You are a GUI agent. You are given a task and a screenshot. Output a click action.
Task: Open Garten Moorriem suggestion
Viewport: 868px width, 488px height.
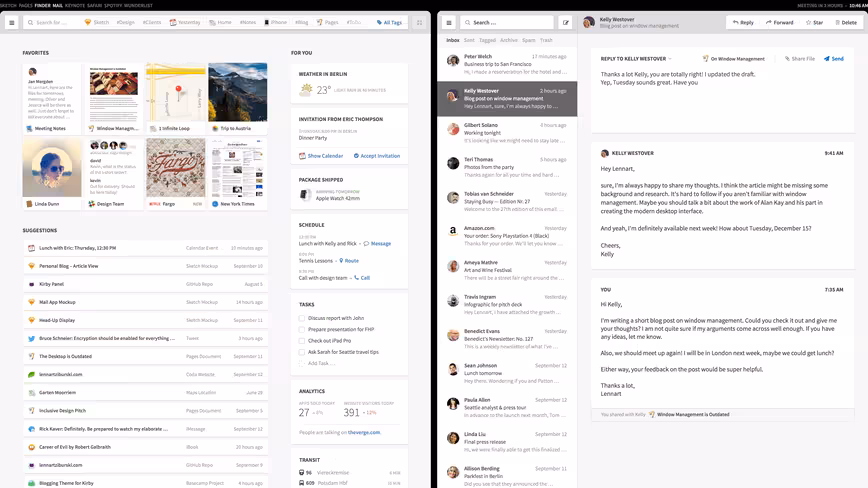point(146,393)
